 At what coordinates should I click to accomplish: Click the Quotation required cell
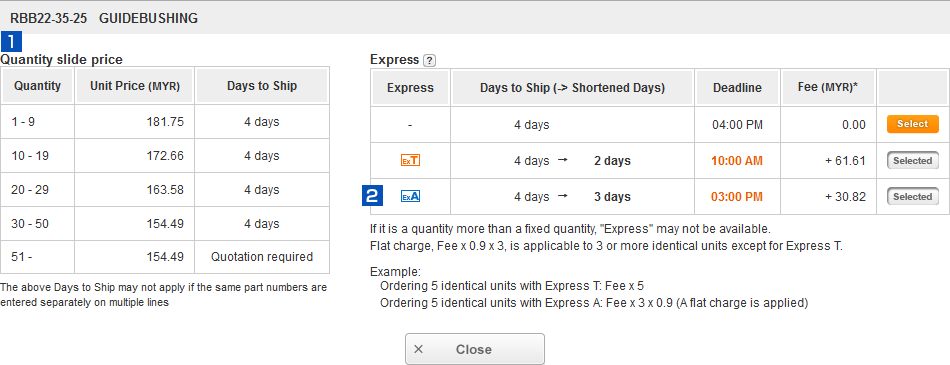coord(262,256)
